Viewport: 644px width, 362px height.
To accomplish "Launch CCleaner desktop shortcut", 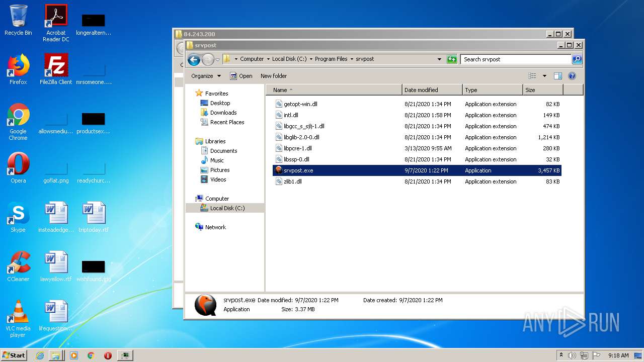I will 18,266.
